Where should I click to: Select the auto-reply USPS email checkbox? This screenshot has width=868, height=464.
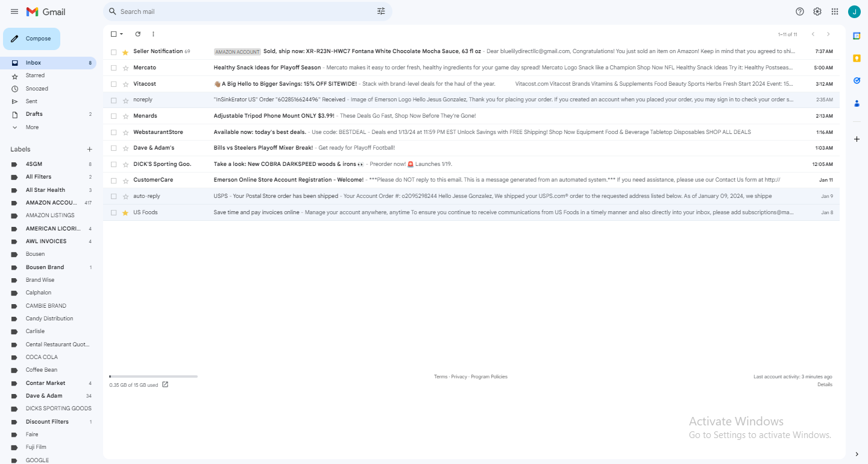pyautogui.click(x=113, y=196)
